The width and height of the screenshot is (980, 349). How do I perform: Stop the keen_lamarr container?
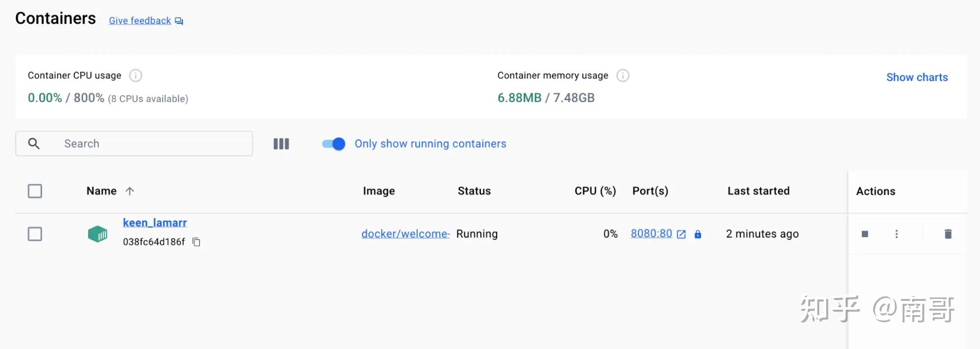coord(865,234)
